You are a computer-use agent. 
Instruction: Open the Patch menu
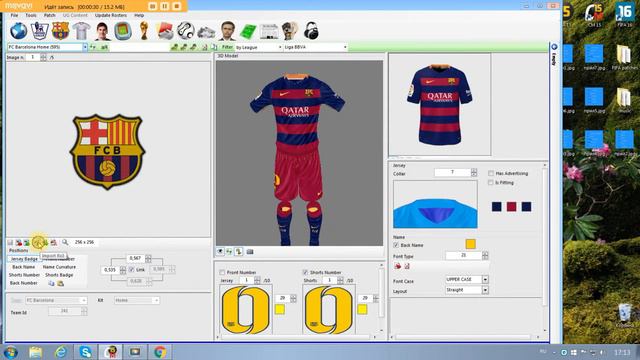[49, 15]
